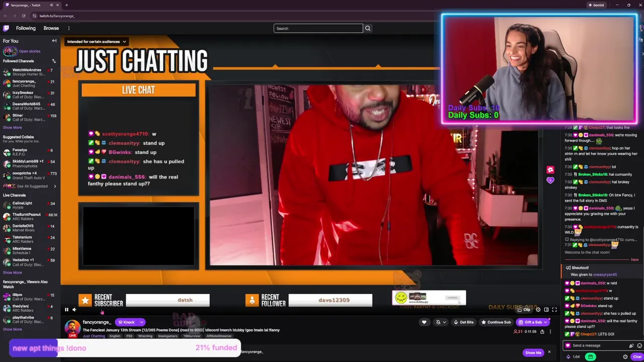This screenshot has width=644, height=362.
Task: Click the Just Chatting category link
Action: tap(94, 336)
